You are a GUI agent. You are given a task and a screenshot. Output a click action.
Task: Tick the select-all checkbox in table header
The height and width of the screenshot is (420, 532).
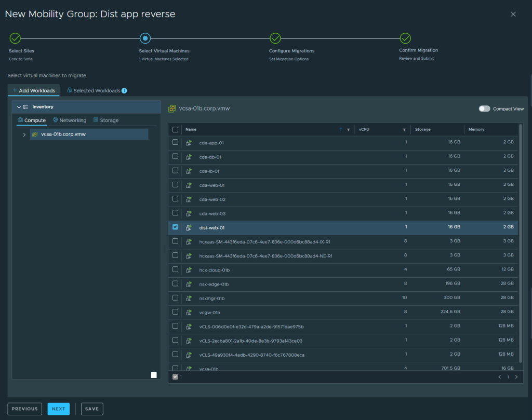click(x=175, y=129)
